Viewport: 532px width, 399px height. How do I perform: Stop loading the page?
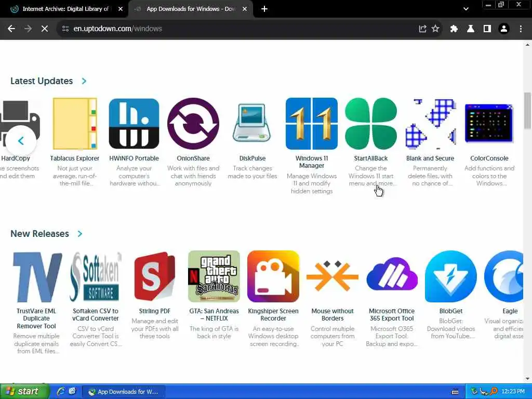pos(45,29)
